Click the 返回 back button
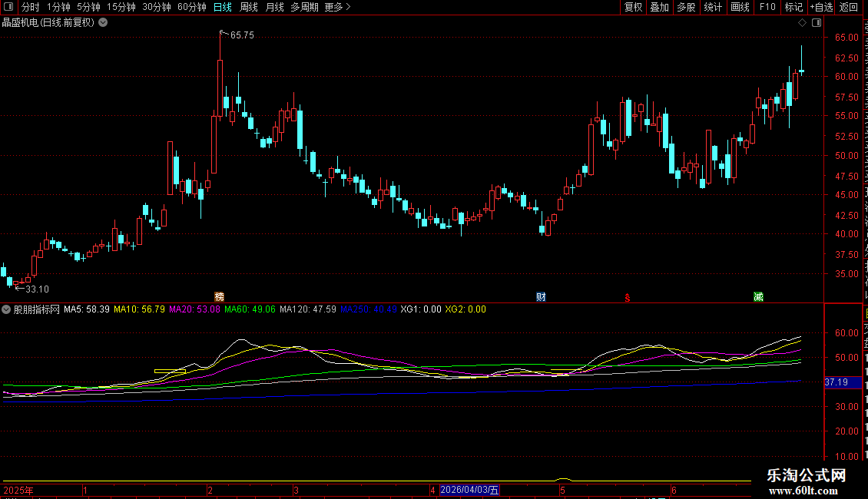Screen dimensions: 868x499 point(848,7)
